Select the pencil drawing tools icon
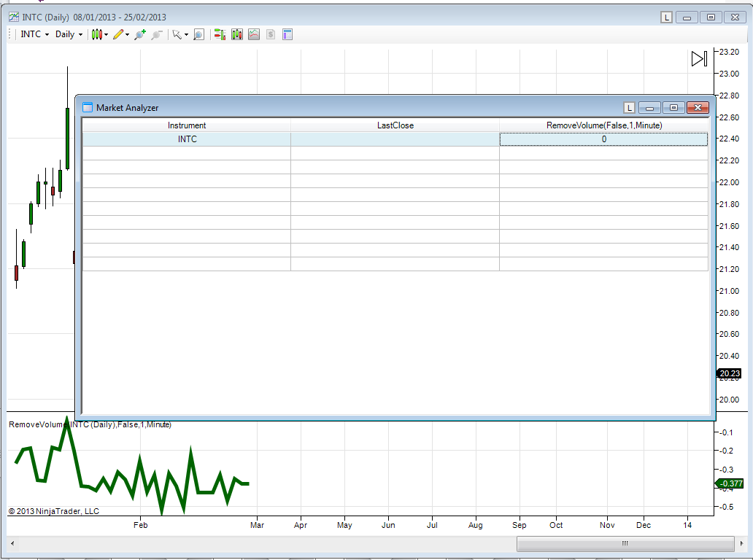 click(x=120, y=34)
